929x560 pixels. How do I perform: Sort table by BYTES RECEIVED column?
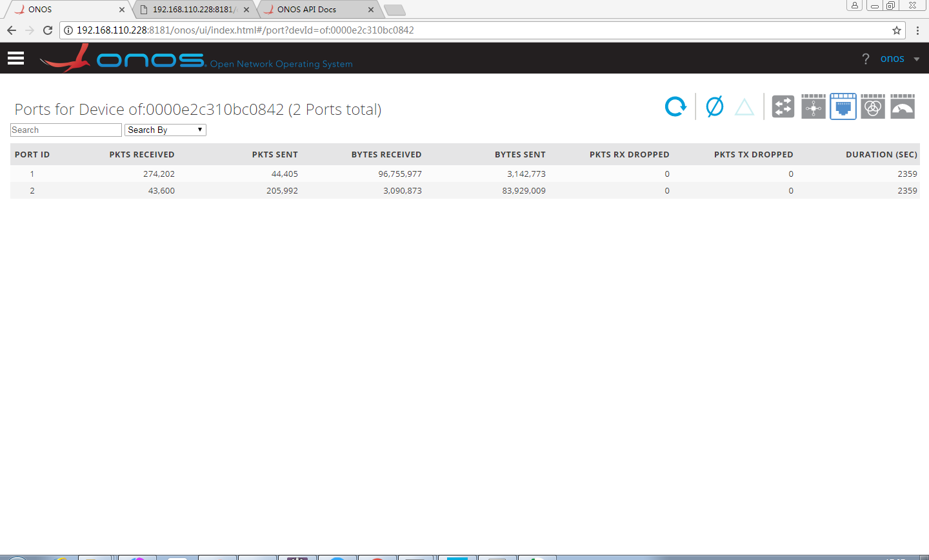click(386, 154)
